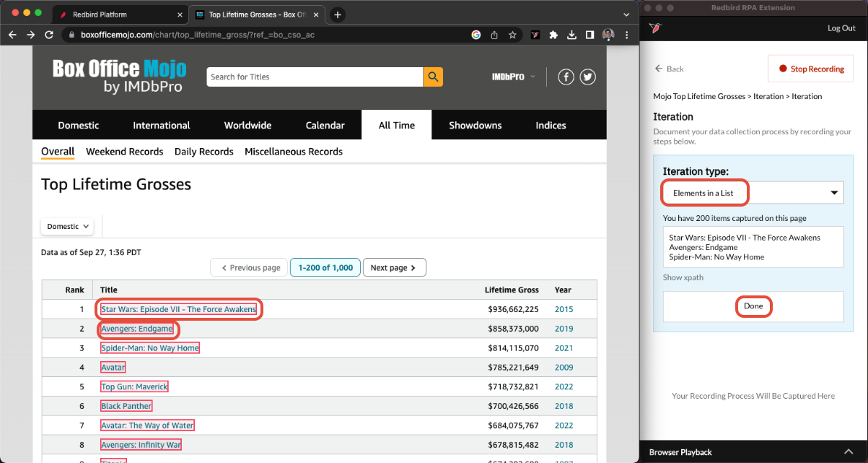
Task: Open Avengers: Infinity War link
Action: coord(141,445)
